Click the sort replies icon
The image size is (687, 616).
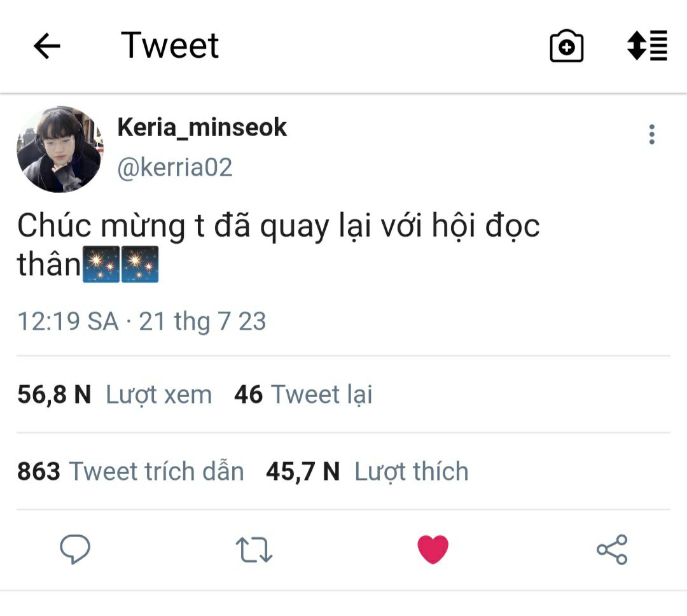(x=647, y=46)
